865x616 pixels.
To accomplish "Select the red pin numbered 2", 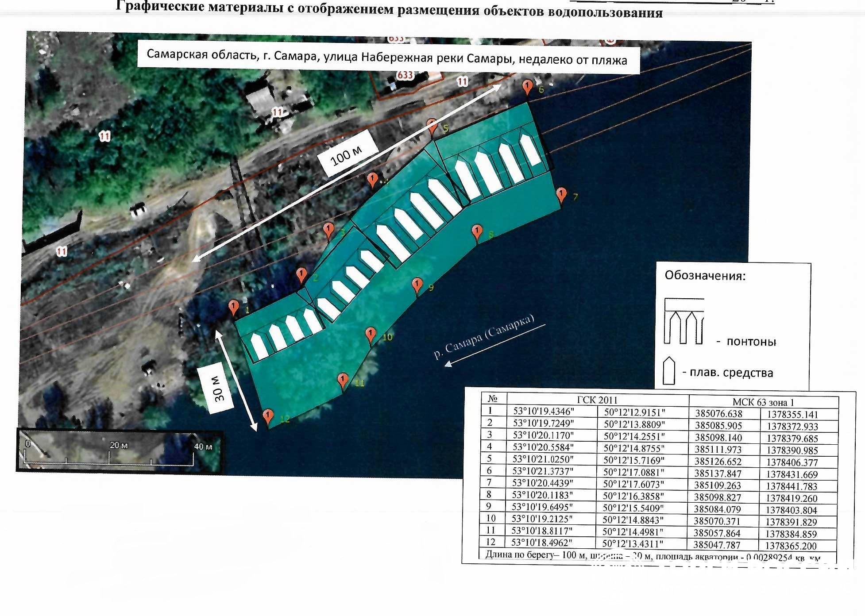I will 301,274.
